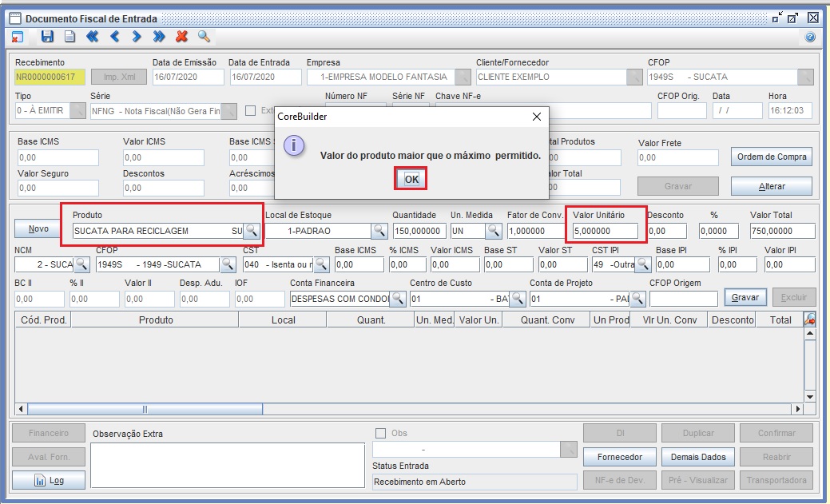The image size is (830, 504).
Task: Open the Conta Financeira lookup magnifier
Action: tap(398, 299)
